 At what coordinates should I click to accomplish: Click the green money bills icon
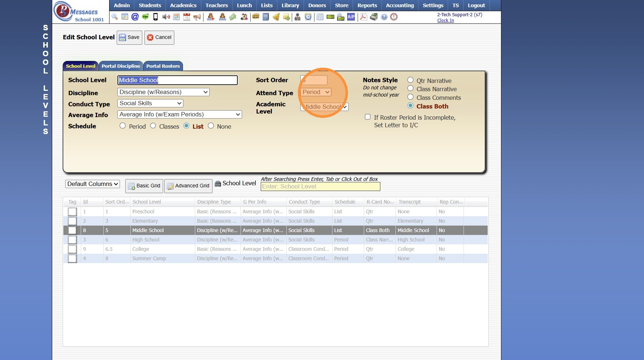233,17
